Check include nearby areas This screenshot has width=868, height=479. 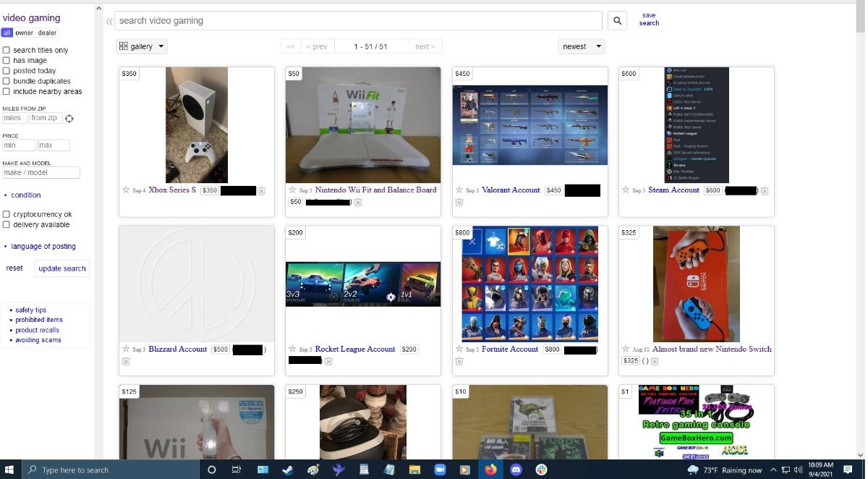coord(7,91)
